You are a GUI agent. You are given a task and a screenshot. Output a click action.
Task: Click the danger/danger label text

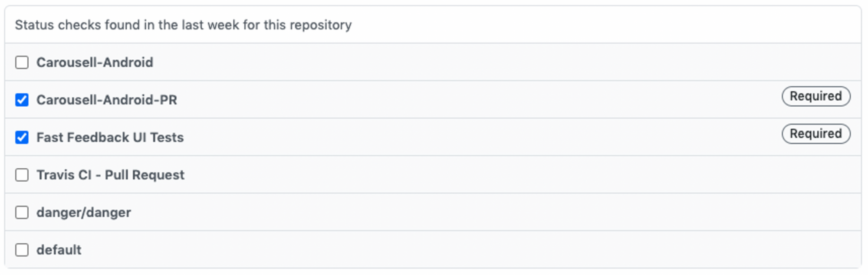(84, 213)
